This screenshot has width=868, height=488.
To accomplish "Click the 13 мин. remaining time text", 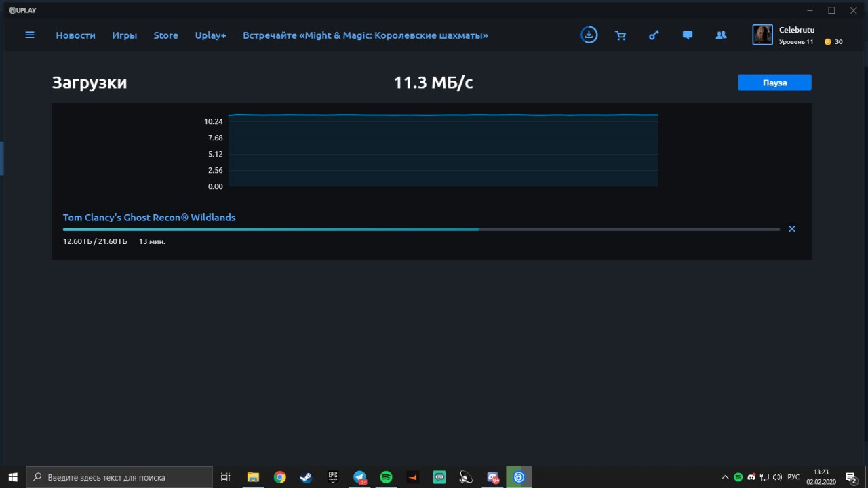I will pyautogui.click(x=152, y=241).
